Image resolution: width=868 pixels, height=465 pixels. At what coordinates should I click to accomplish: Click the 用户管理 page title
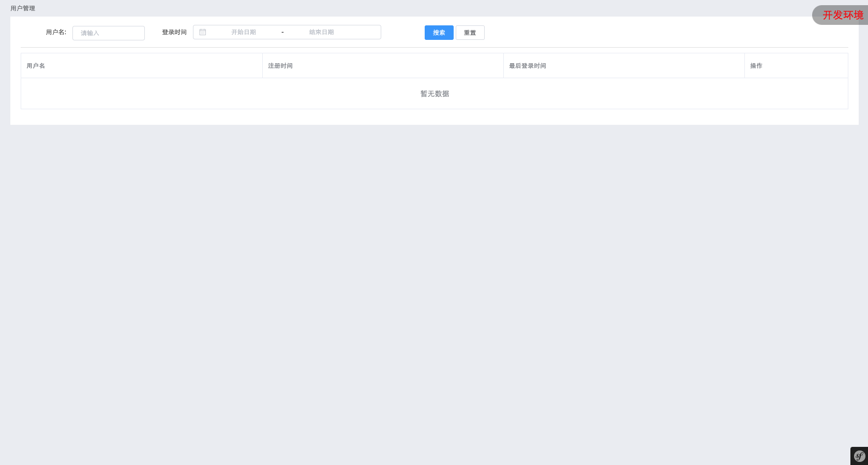coord(23,8)
